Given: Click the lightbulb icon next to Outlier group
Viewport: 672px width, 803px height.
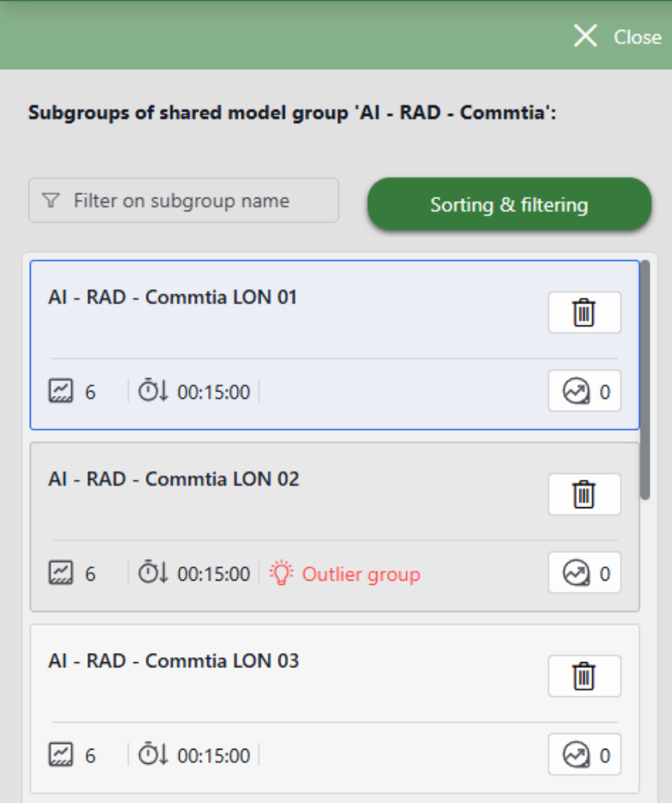Looking at the screenshot, I should [x=282, y=572].
